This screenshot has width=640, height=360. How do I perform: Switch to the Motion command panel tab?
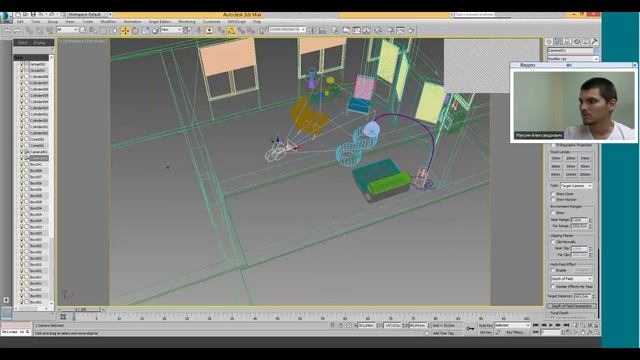(576, 42)
